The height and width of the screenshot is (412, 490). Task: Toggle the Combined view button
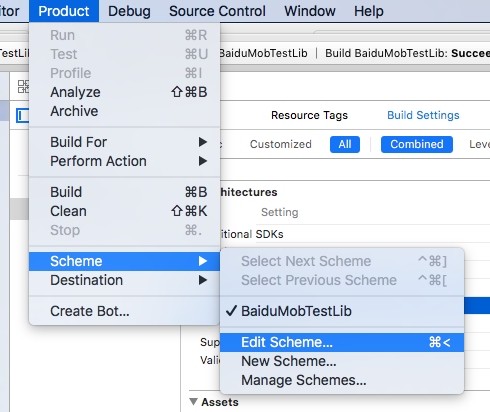[x=417, y=144]
